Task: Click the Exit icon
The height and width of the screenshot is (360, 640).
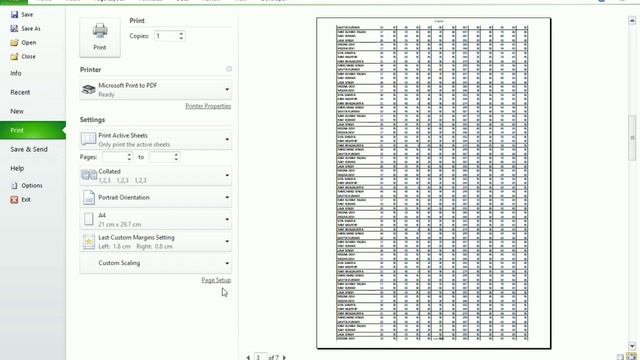Action: click(x=14, y=200)
